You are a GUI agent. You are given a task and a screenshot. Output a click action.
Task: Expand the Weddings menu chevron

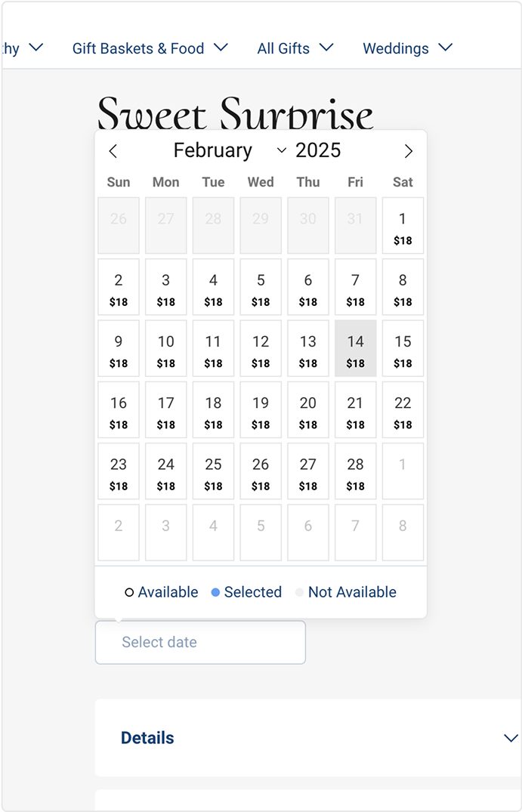[x=446, y=48]
